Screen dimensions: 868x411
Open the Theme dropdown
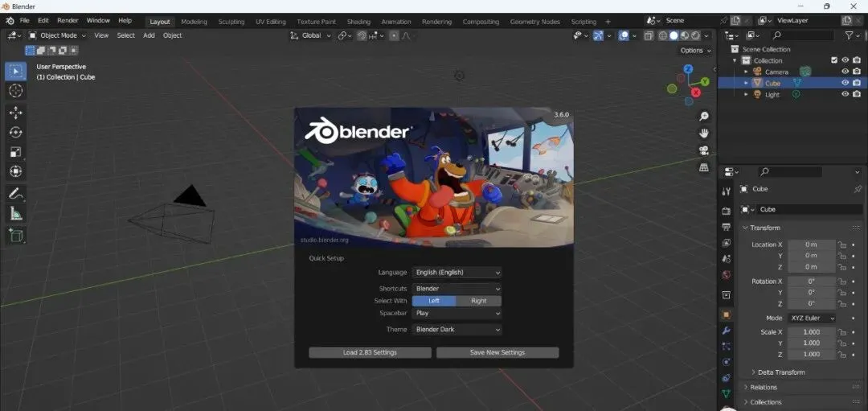(457, 330)
